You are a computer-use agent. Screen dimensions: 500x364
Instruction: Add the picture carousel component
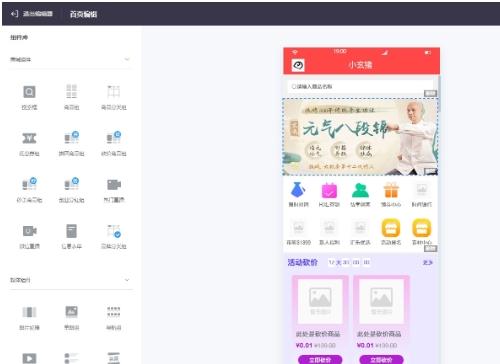71,312
